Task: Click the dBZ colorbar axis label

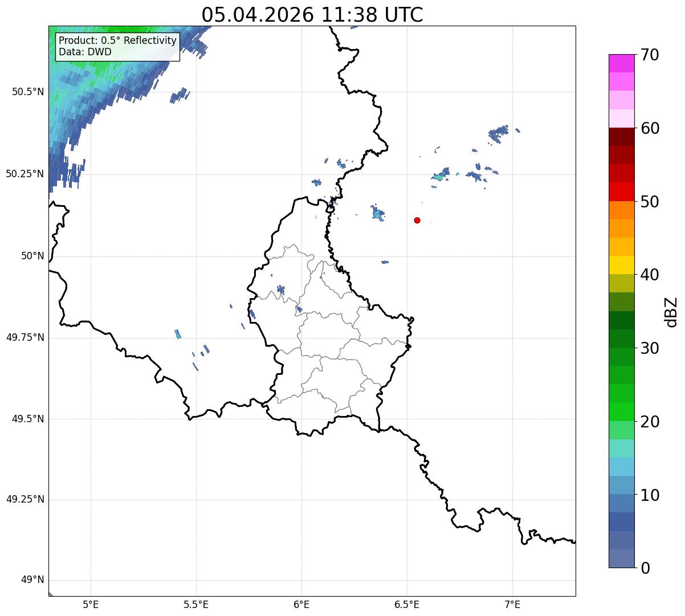Action: tap(671, 311)
